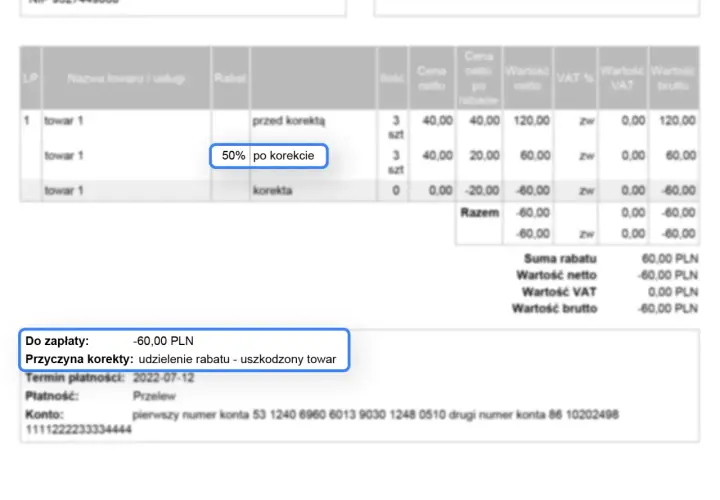This screenshot has height=500, width=720.
Task: Click quantity 0 in the korekta row
Action: pyautogui.click(x=396, y=190)
